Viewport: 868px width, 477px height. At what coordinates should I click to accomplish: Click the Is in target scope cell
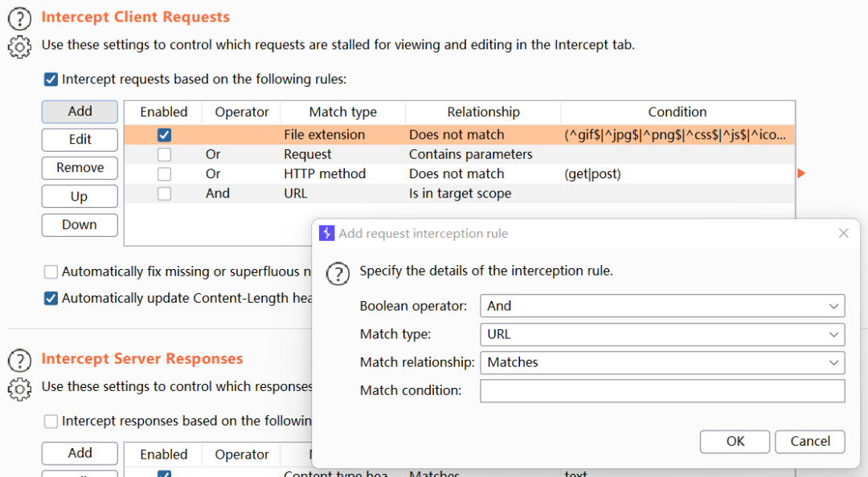click(483, 194)
